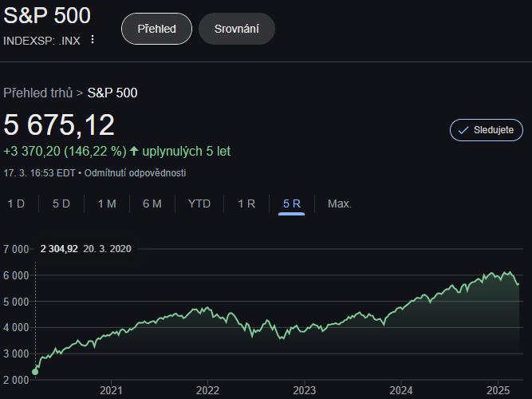The width and height of the screenshot is (532, 399).
Task: Click the 2024 x-axis label
Action: pyautogui.click(x=401, y=390)
